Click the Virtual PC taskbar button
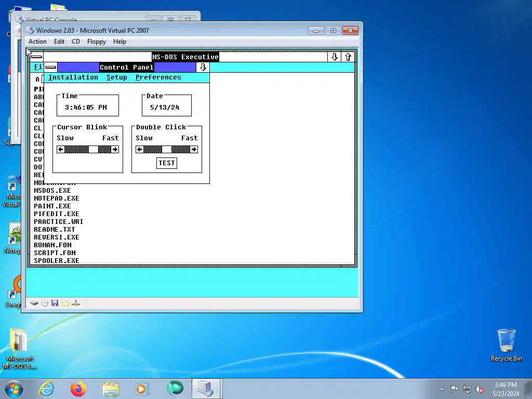The image size is (532, 399). (207, 389)
